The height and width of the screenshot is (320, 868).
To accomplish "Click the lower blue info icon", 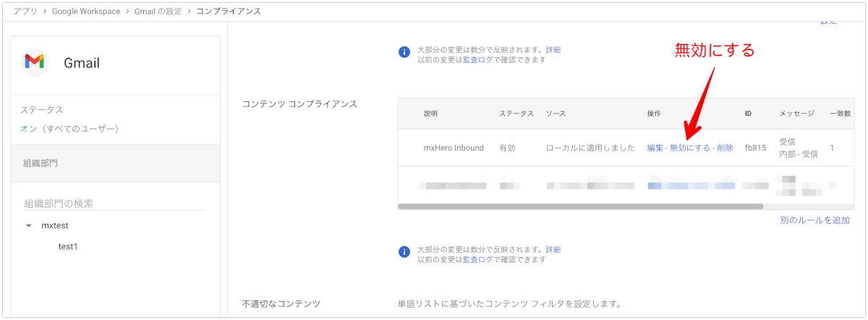I will coord(404,252).
